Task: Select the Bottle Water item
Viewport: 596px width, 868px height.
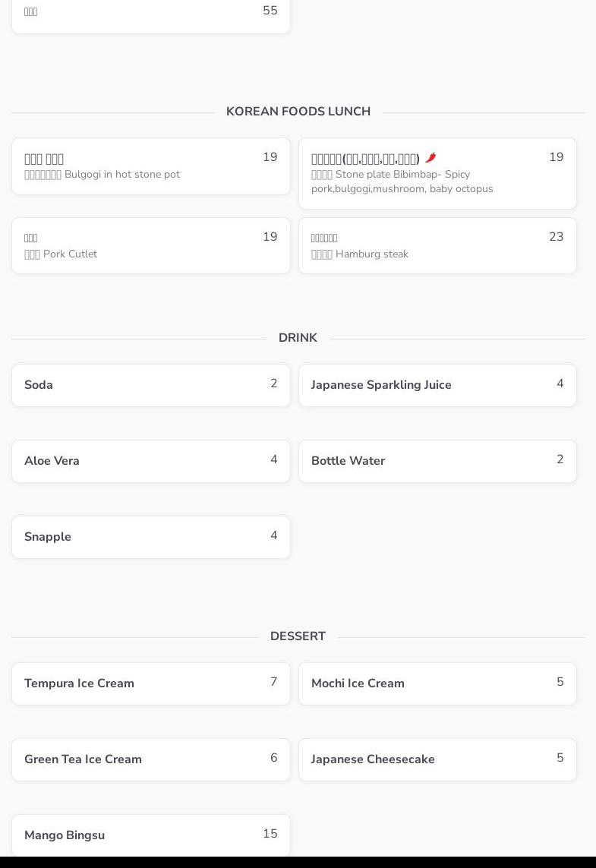Action: [x=437, y=461]
